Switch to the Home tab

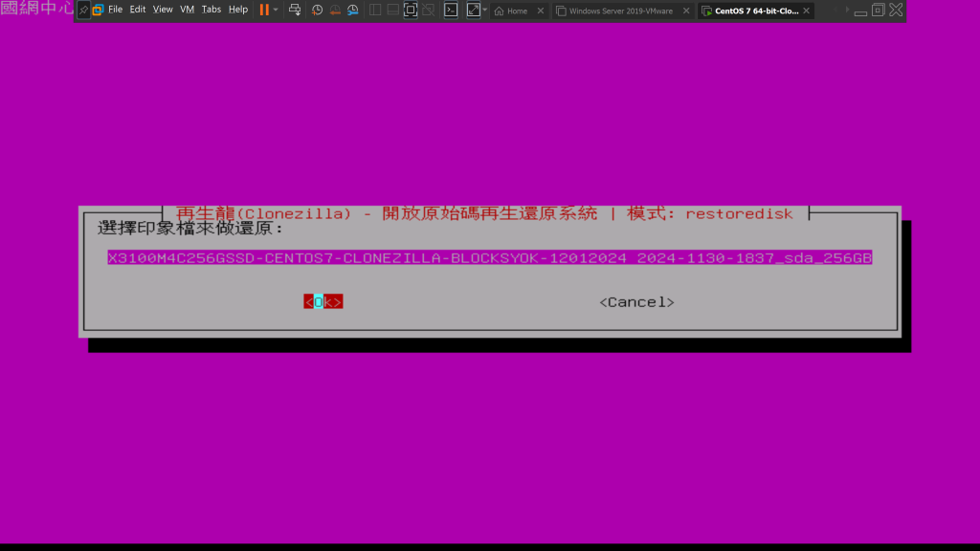516,11
